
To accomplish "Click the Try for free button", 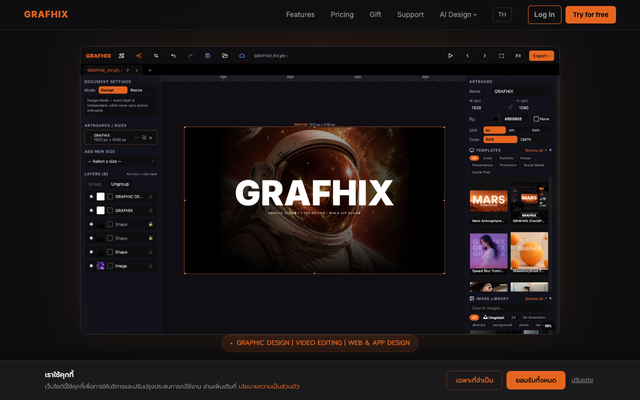I will tap(590, 15).
